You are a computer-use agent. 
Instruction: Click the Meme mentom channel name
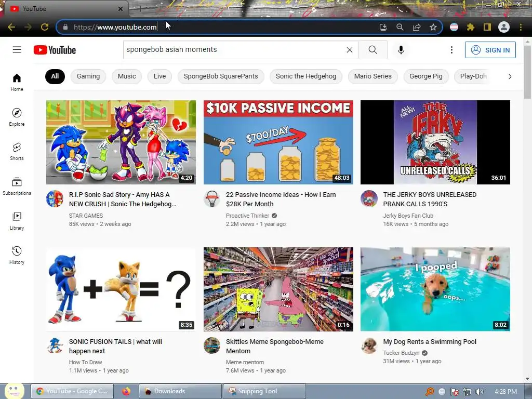pyautogui.click(x=245, y=362)
